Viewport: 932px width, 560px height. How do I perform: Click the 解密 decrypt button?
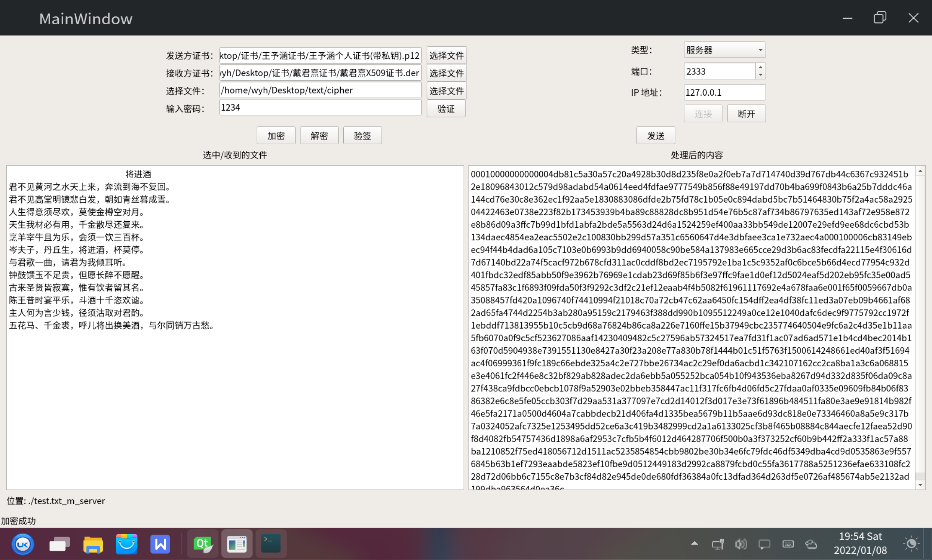tap(319, 135)
